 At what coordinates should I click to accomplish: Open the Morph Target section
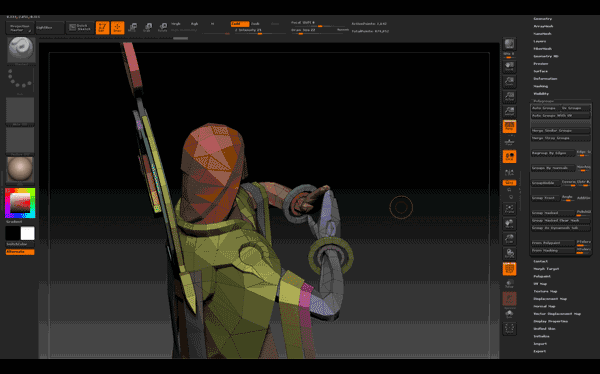(546, 269)
